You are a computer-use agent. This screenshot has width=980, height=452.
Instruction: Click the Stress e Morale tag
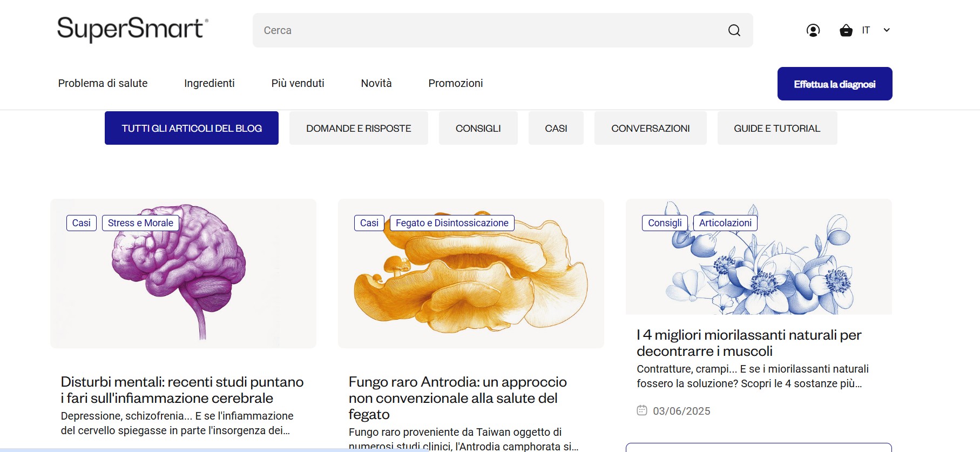click(140, 223)
